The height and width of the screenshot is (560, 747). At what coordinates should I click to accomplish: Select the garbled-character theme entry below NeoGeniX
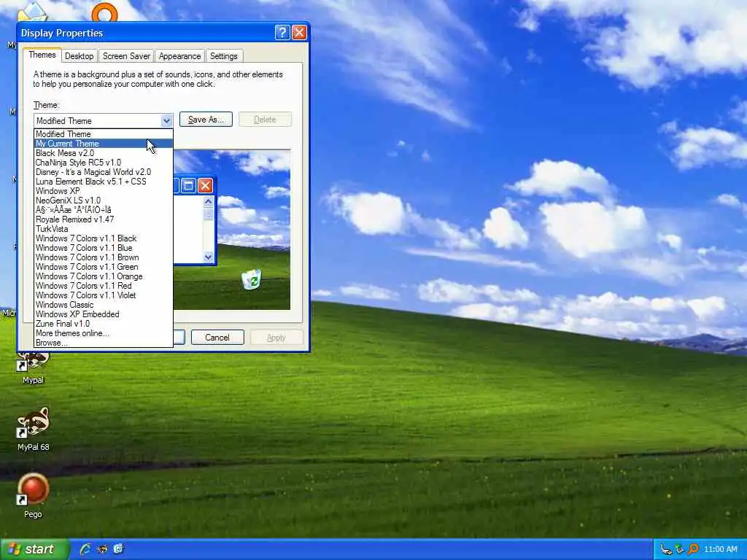pyautogui.click(x=104, y=210)
